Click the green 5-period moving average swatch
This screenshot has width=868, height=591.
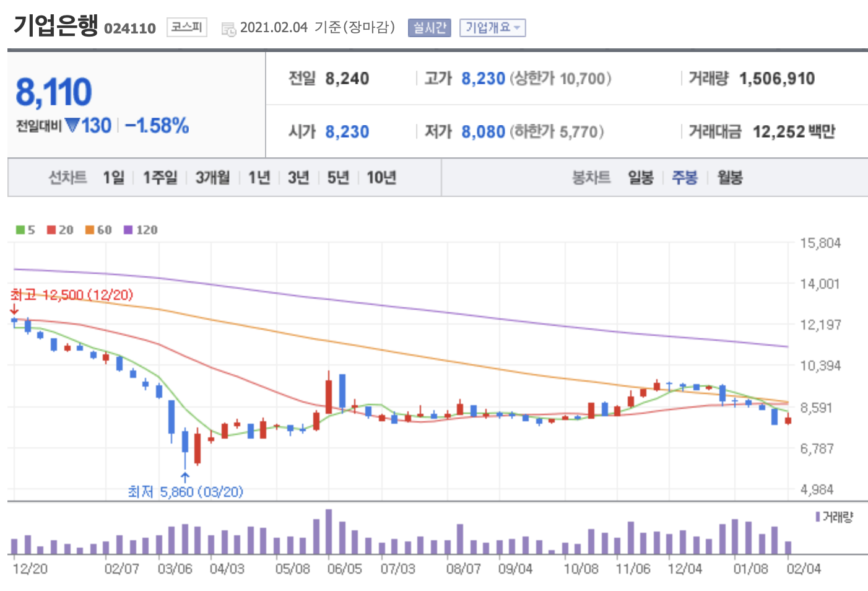click(20, 230)
